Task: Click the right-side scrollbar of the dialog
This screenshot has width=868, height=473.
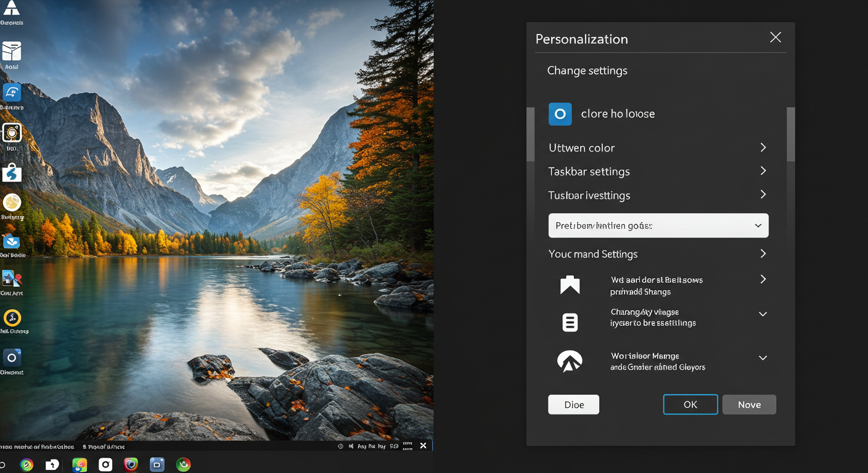Action: [x=790, y=134]
